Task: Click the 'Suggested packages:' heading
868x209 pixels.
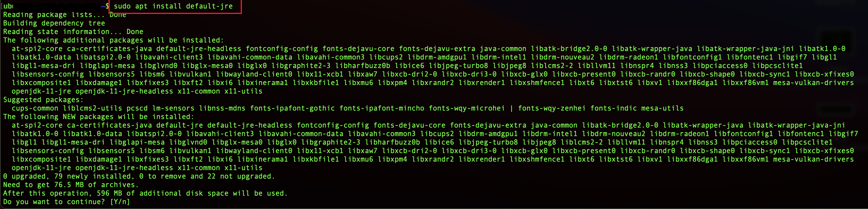Action: click(43, 100)
